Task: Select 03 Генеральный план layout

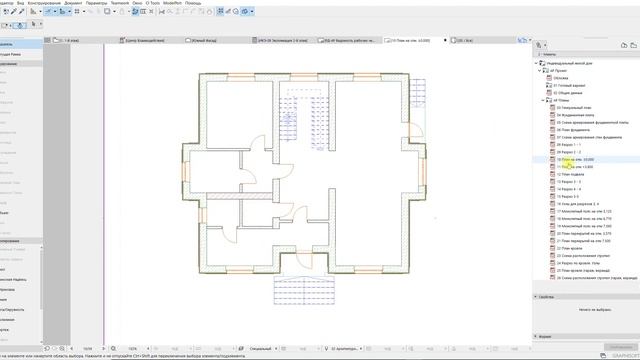Action: click(574, 108)
